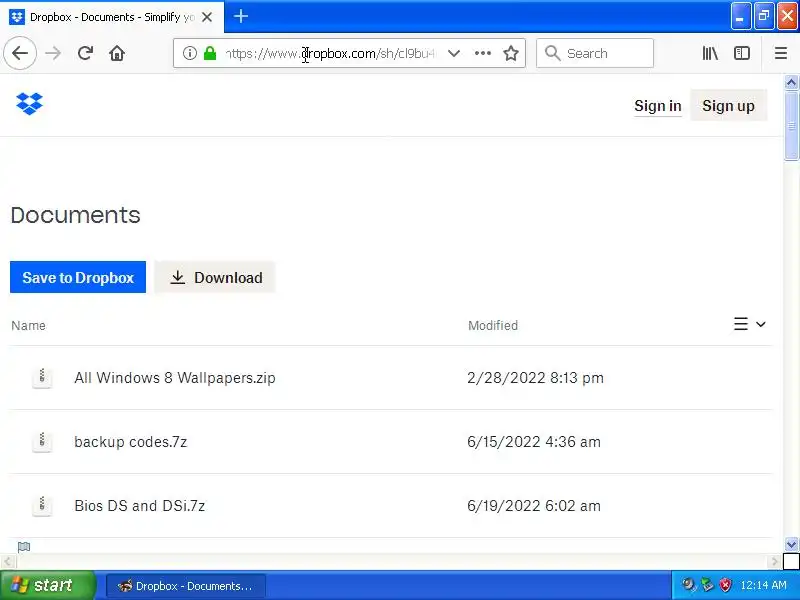Click the date 2/28/2022 8:13 pm

[535, 378]
